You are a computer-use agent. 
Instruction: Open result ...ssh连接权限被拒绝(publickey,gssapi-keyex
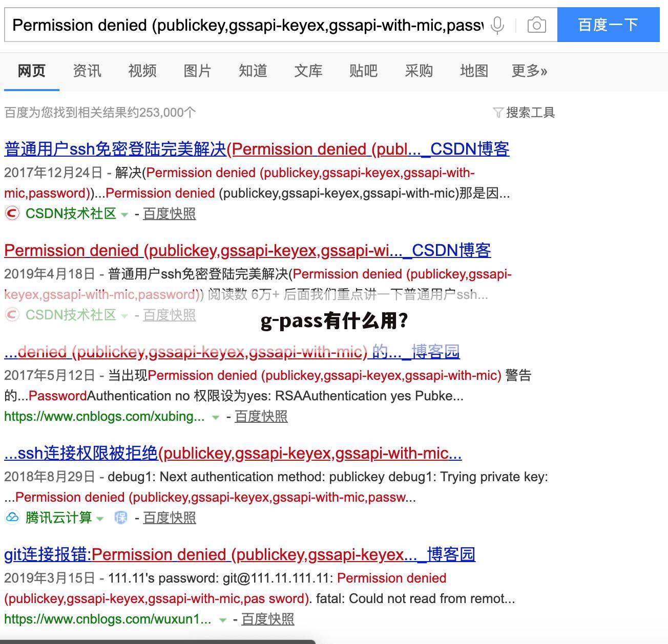[x=233, y=453]
